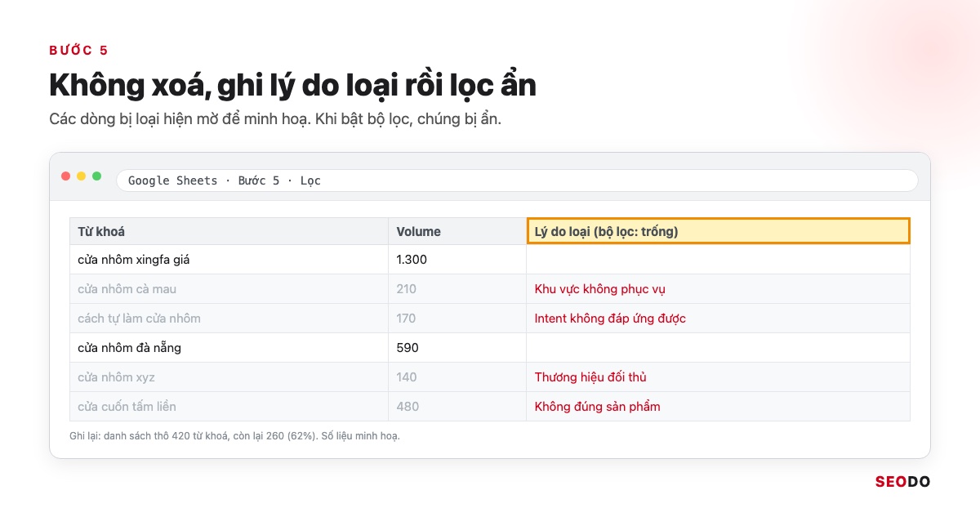
Task: Click the empty reason cell for xingfa row
Action: tap(718, 260)
